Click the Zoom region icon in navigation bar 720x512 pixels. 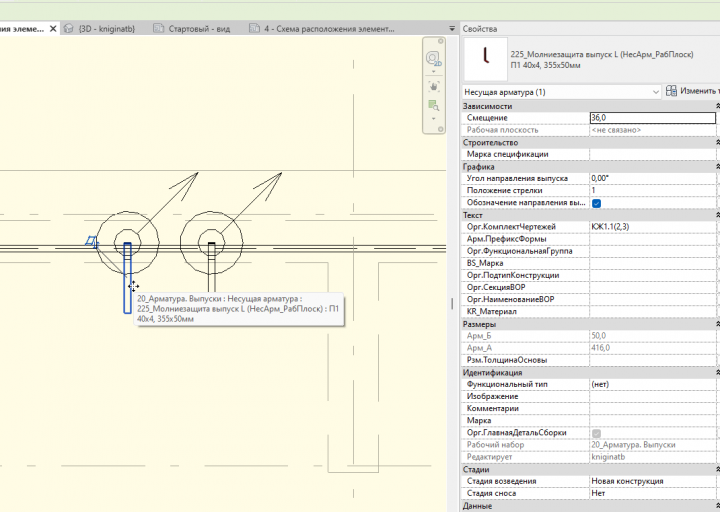point(433,105)
